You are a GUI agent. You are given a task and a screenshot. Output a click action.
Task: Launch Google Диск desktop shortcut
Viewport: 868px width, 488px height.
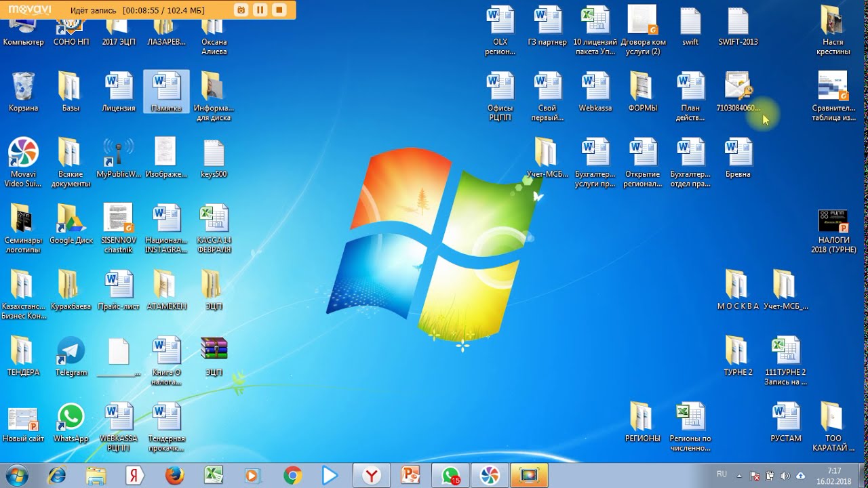click(x=71, y=224)
